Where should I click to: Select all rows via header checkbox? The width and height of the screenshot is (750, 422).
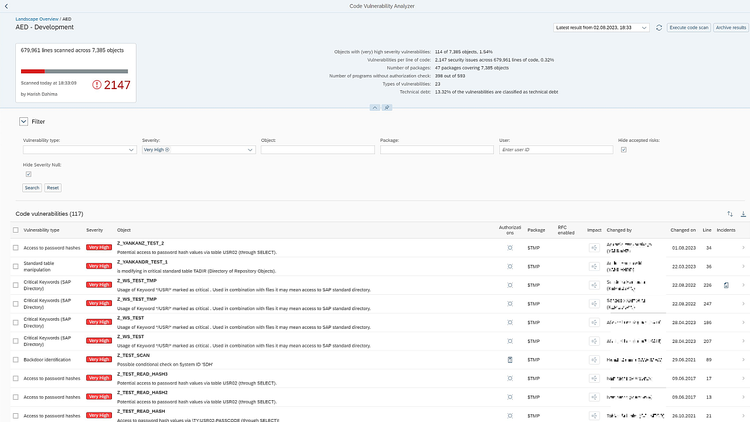16,230
